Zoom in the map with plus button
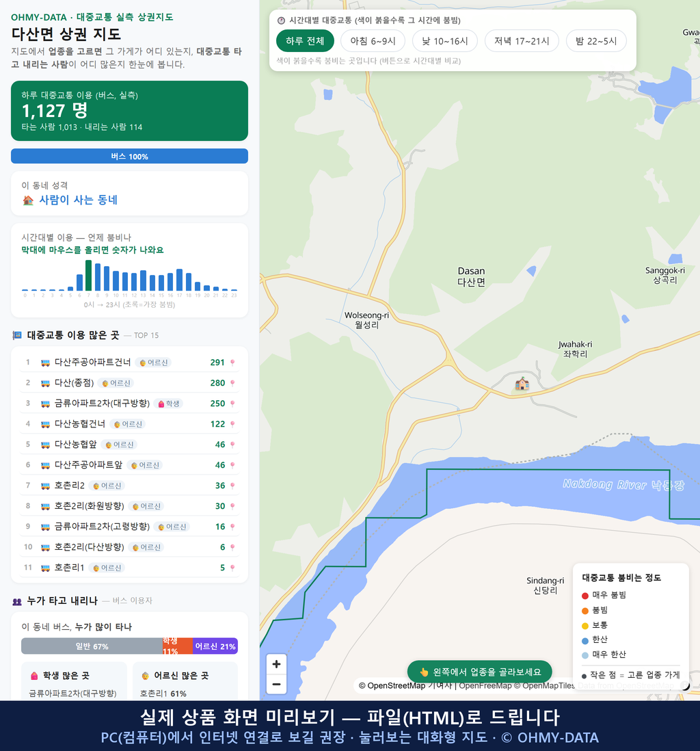Image resolution: width=700 pixels, height=751 pixels. [276, 664]
